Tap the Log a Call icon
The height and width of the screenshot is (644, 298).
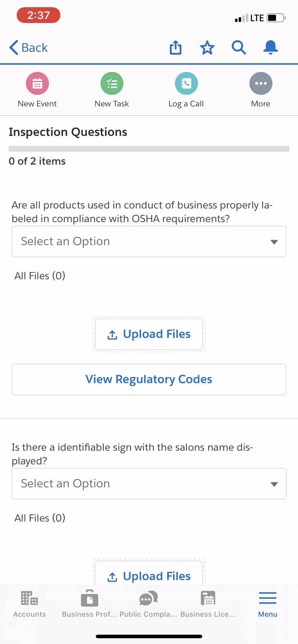pos(186,84)
